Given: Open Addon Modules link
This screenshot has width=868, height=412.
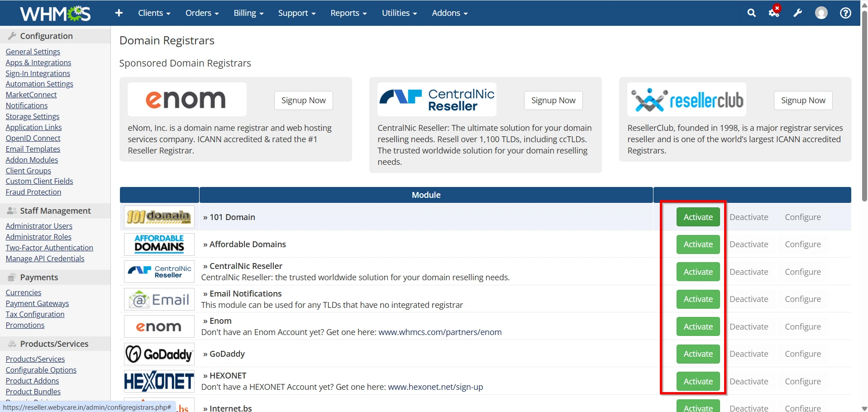Looking at the screenshot, I should pos(32,160).
